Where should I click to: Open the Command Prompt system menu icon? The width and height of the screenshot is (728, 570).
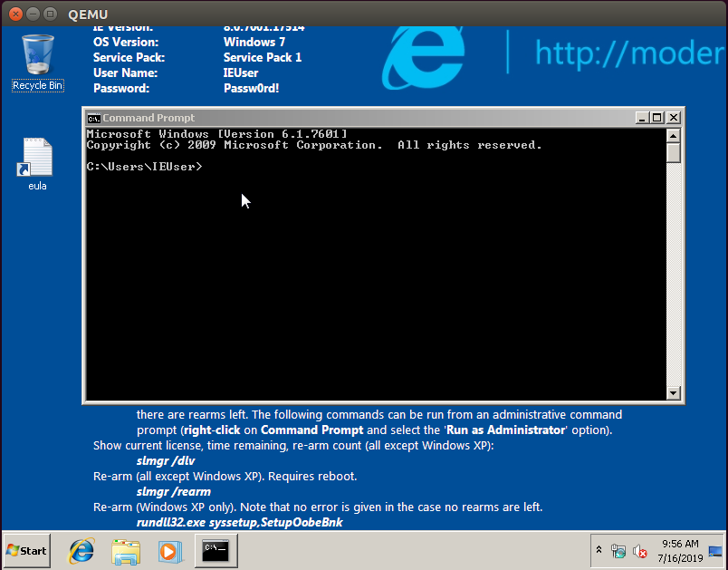[94, 118]
